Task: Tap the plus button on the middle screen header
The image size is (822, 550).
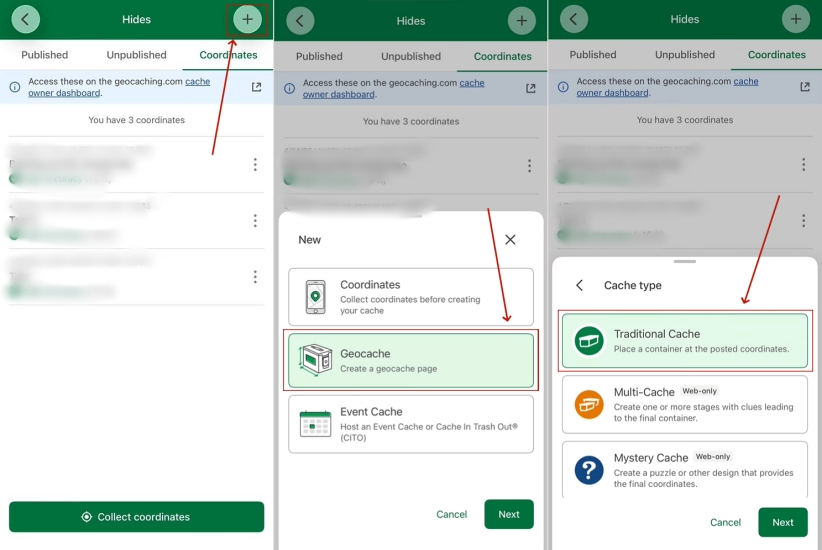Action: [x=522, y=21]
